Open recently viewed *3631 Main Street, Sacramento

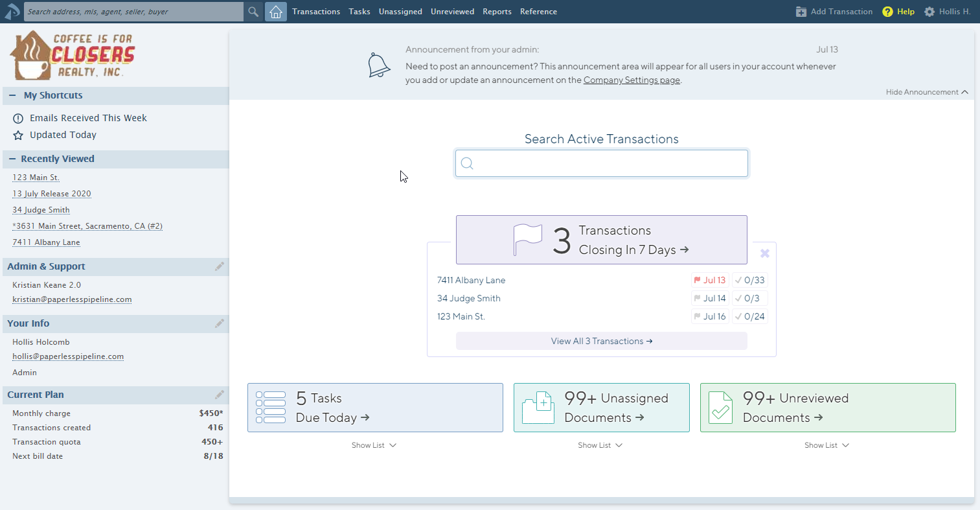[x=87, y=226]
